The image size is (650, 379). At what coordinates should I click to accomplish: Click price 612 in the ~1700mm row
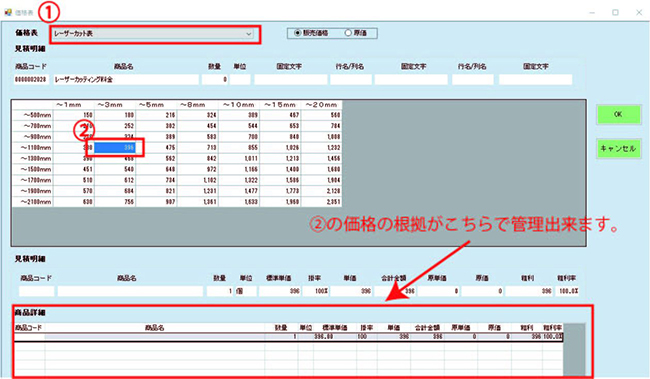(x=115, y=180)
